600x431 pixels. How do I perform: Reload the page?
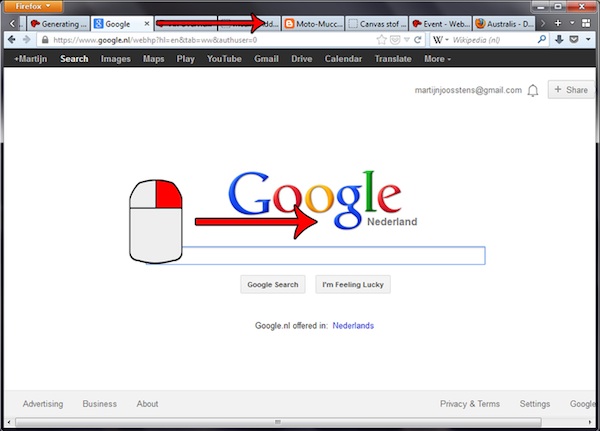pos(418,40)
